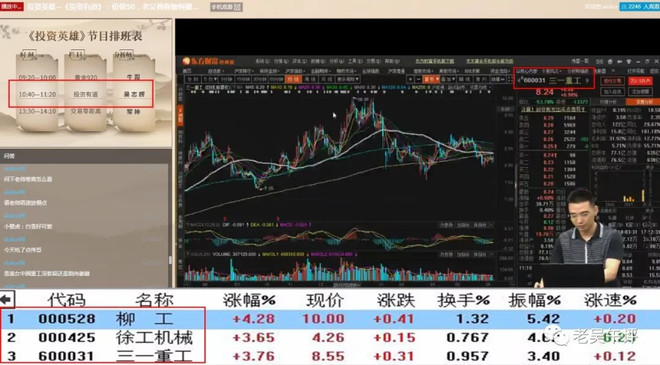Select the 柳工 000528 row

330,319
